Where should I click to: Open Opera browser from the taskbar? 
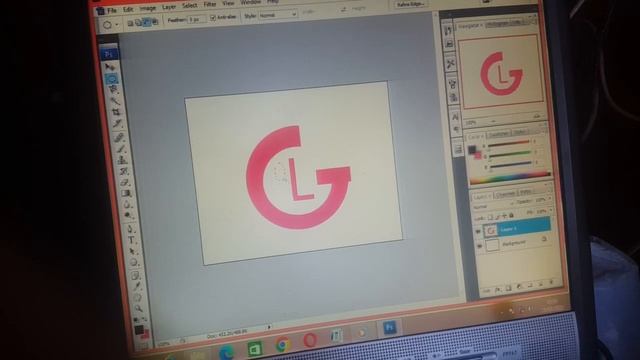point(310,340)
